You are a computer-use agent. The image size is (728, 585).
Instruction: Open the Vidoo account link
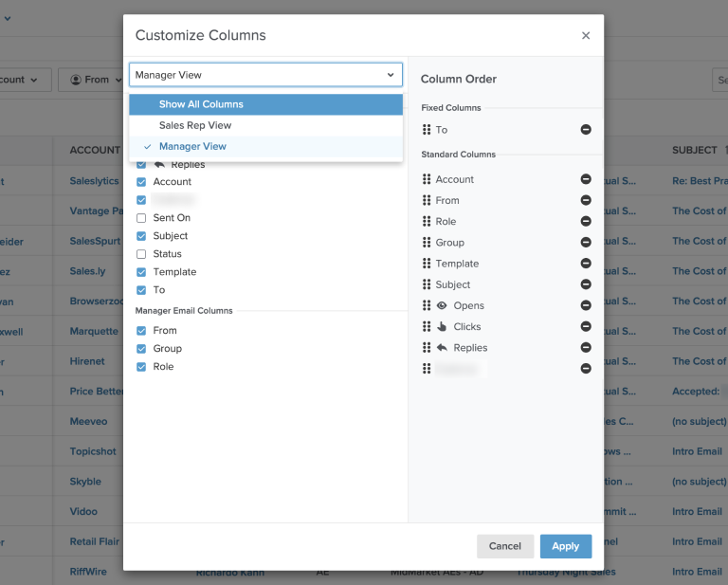[x=83, y=511]
